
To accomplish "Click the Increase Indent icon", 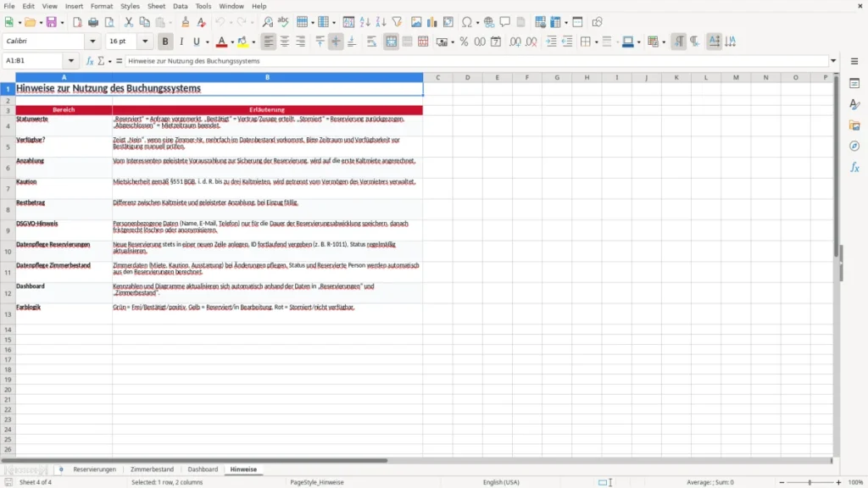I will point(551,42).
